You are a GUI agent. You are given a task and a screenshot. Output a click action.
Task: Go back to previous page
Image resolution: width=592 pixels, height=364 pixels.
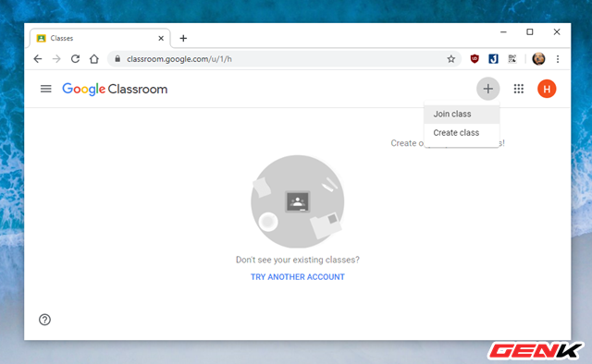click(x=38, y=59)
